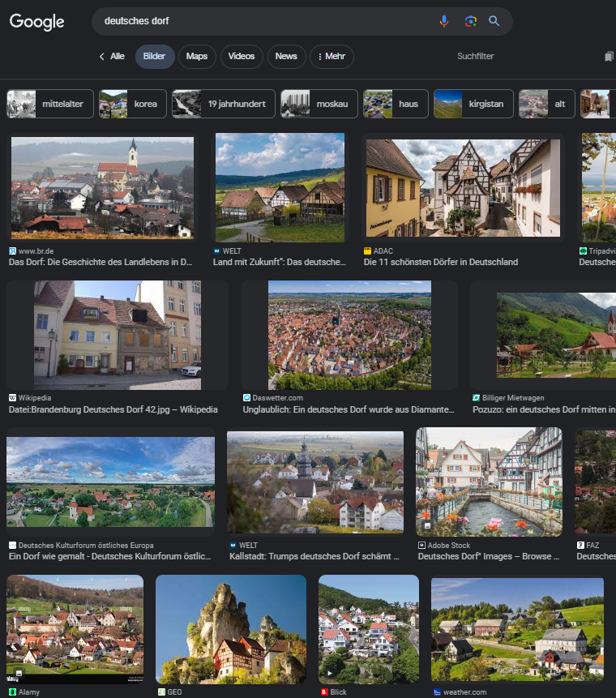Switch to the Videos tab
616x698 pixels.
242,57
